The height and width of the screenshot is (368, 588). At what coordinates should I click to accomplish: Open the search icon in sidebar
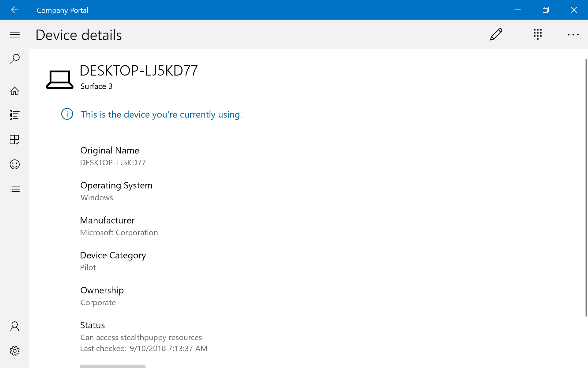click(15, 58)
